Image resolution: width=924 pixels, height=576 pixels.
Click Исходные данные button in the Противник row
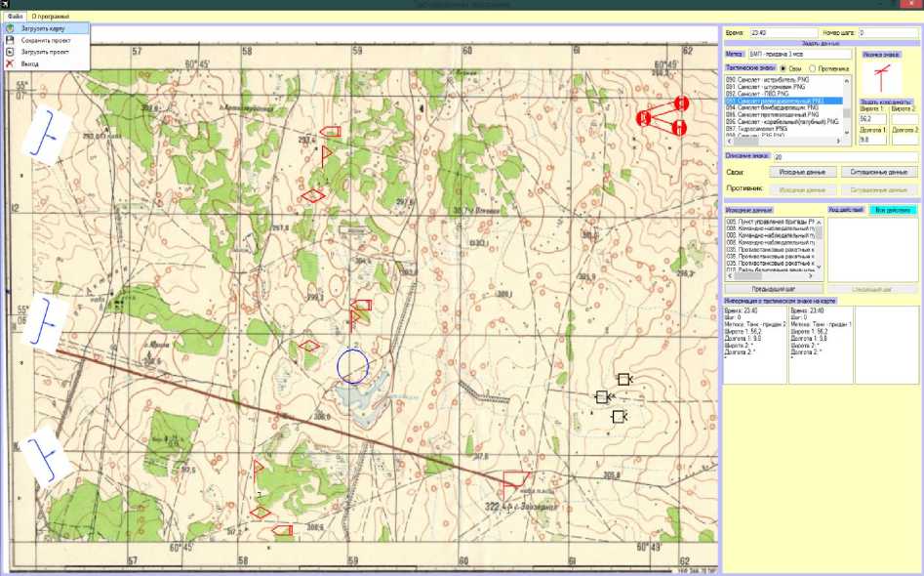(803, 190)
